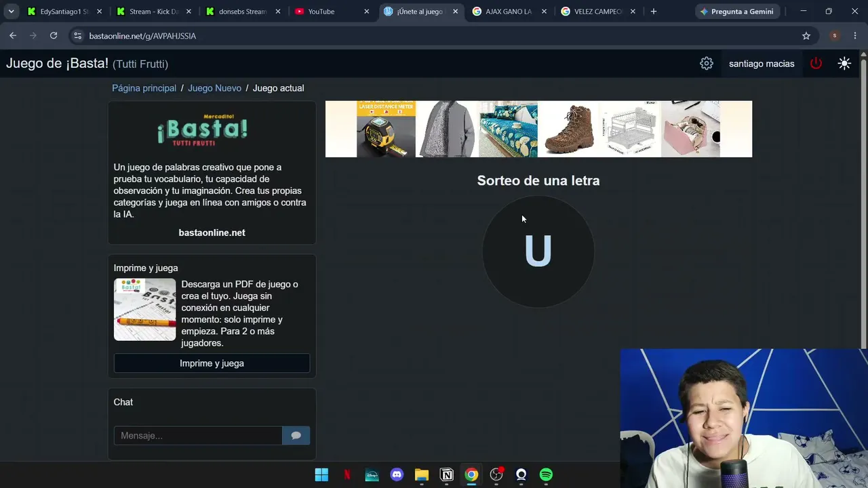
Task: Open the Chrome profile avatar
Action: (835, 36)
